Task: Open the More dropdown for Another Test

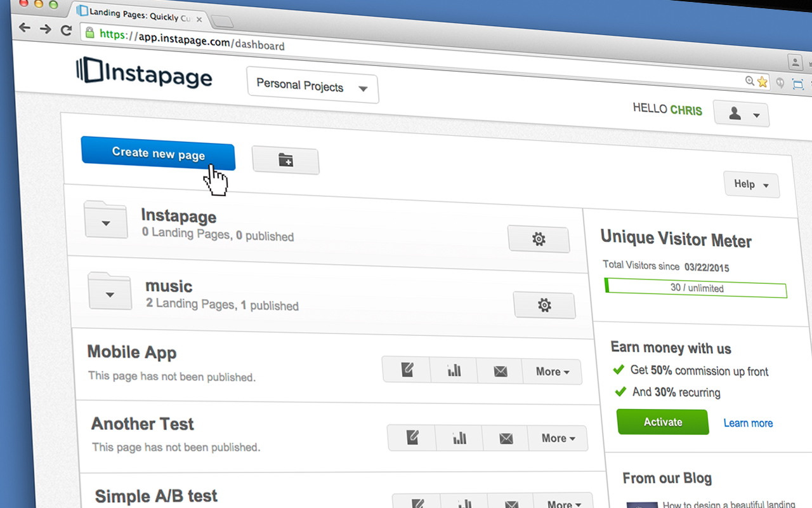Action: [556, 438]
